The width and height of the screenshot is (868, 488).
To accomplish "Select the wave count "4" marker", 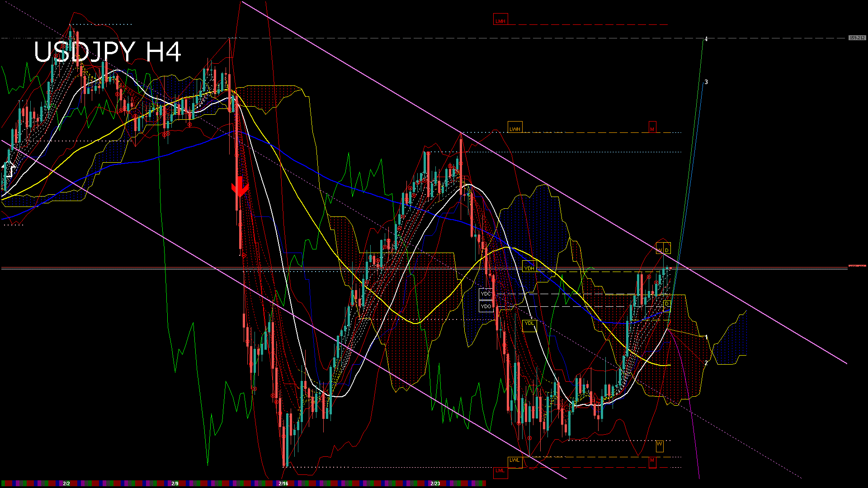I will 705,39.
